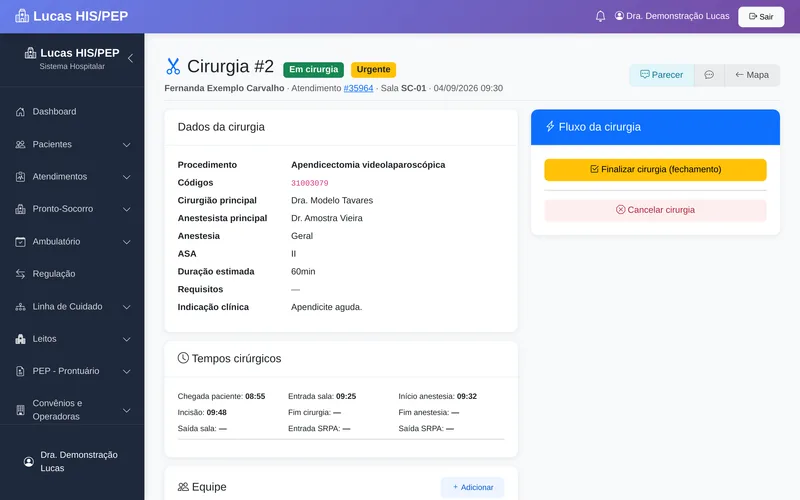Click the Cancelar cirurgia button

(655, 210)
